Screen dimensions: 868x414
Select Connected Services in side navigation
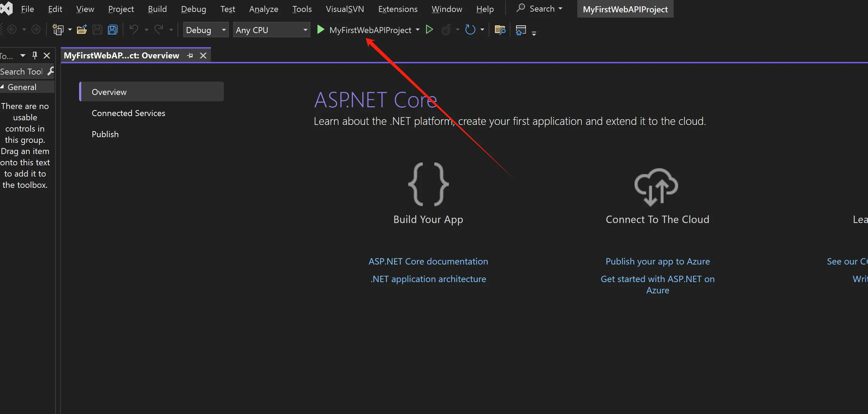point(128,113)
